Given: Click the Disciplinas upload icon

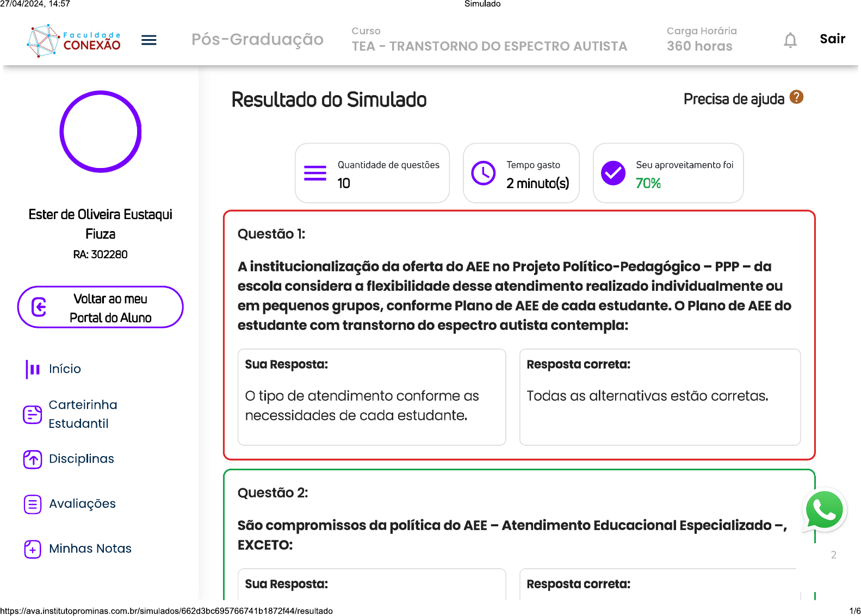Looking at the screenshot, I should 33,459.
